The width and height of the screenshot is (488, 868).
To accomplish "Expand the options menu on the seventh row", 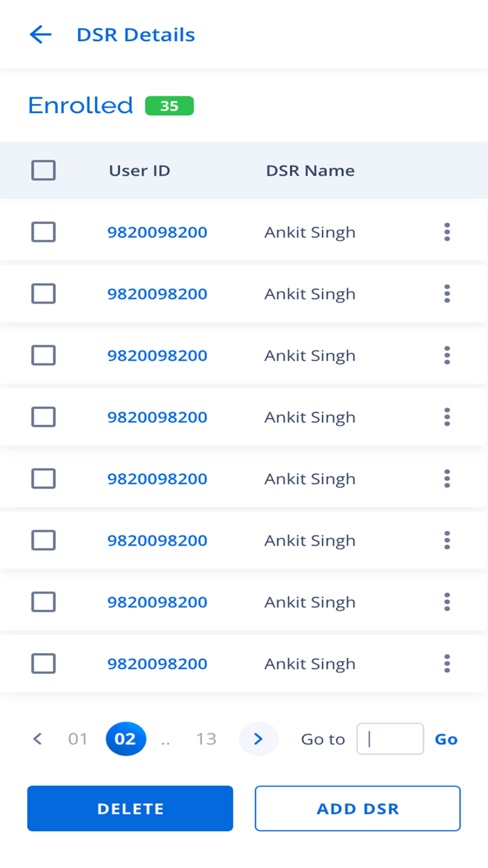I will (x=447, y=601).
